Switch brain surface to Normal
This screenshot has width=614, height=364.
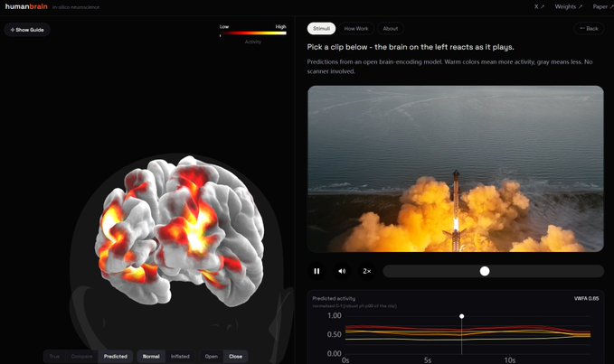151,356
